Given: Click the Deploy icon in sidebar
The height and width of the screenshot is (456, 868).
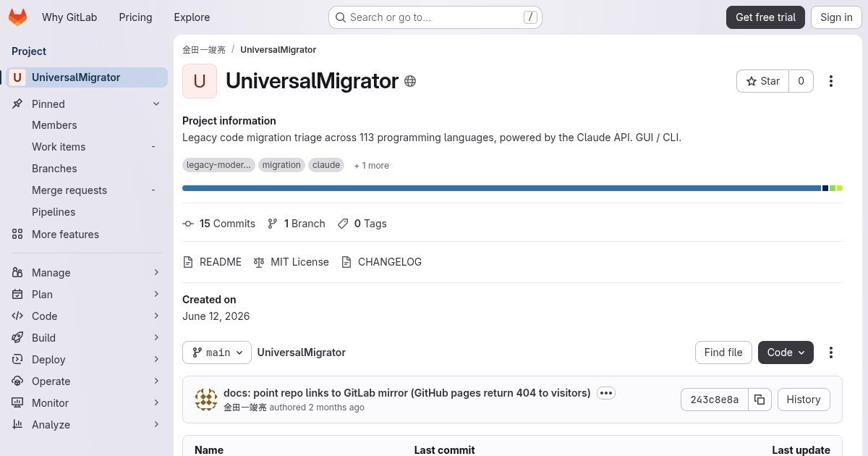Looking at the screenshot, I should [x=17, y=360].
